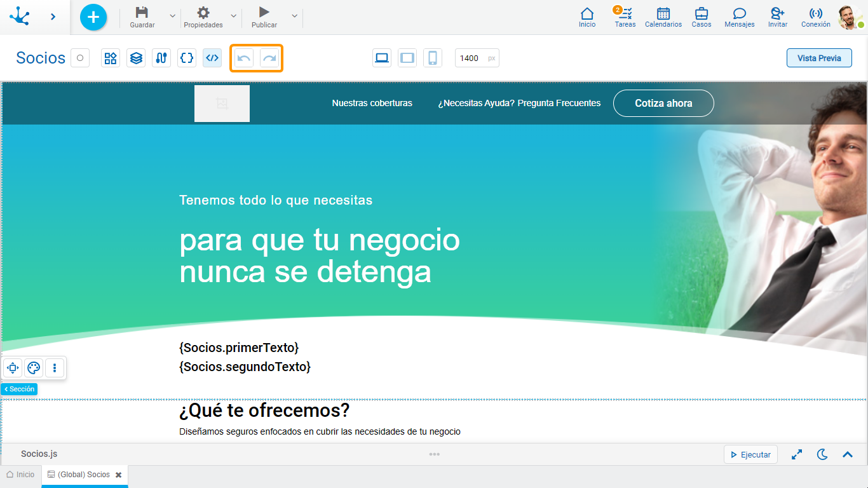868x488 pixels.
Task: Click the undo arrow
Action: pyautogui.click(x=244, y=58)
